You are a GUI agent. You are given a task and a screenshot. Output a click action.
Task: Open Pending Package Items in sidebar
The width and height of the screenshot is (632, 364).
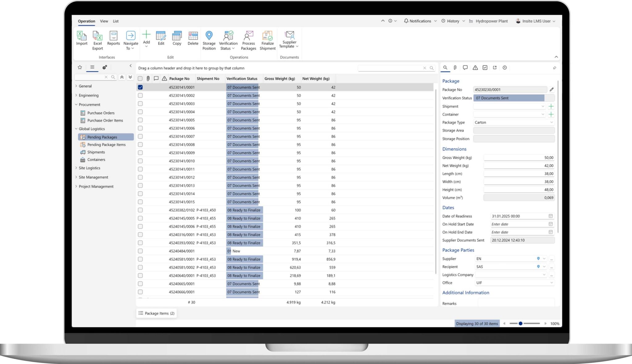coord(106,145)
